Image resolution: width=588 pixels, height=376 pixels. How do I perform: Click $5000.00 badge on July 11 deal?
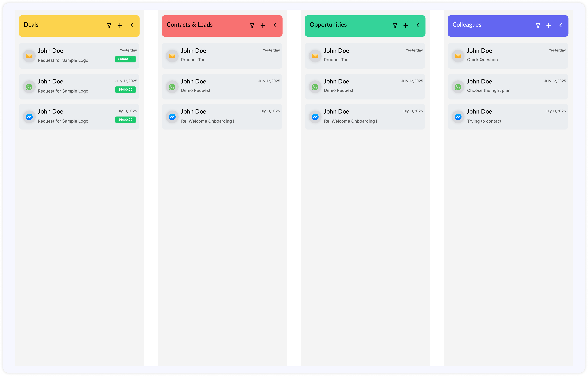(125, 120)
